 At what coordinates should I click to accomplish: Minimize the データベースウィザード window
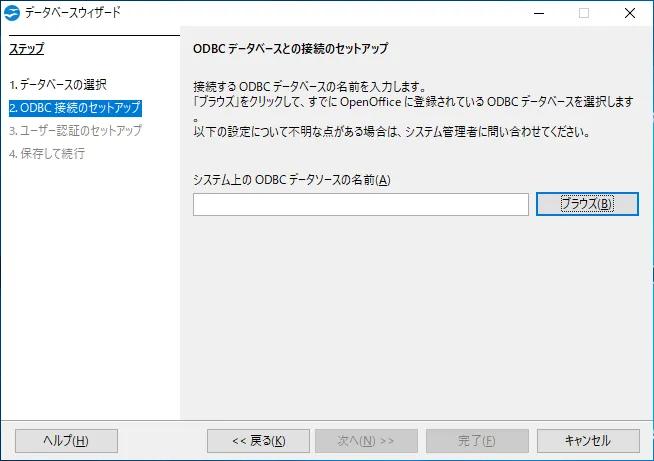click(539, 14)
